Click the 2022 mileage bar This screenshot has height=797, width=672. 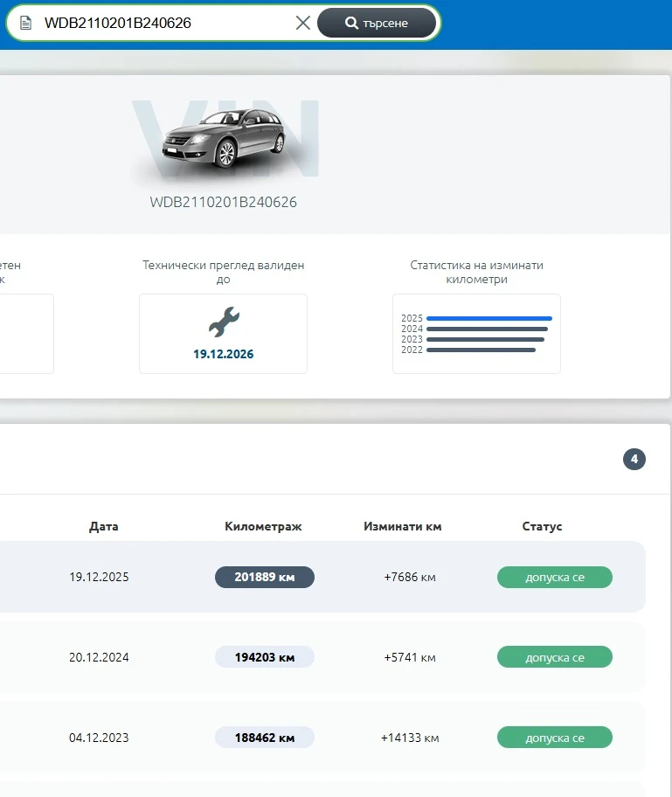(x=481, y=350)
